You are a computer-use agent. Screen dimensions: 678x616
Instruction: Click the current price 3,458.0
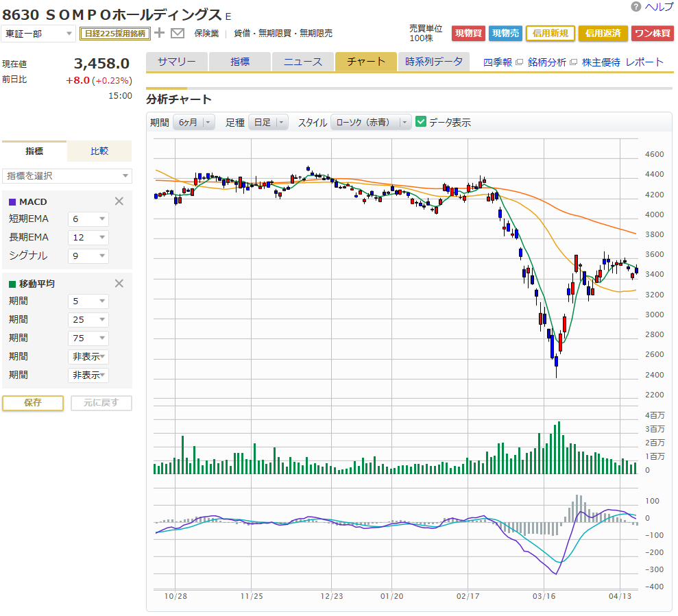pyautogui.click(x=101, y=64)
